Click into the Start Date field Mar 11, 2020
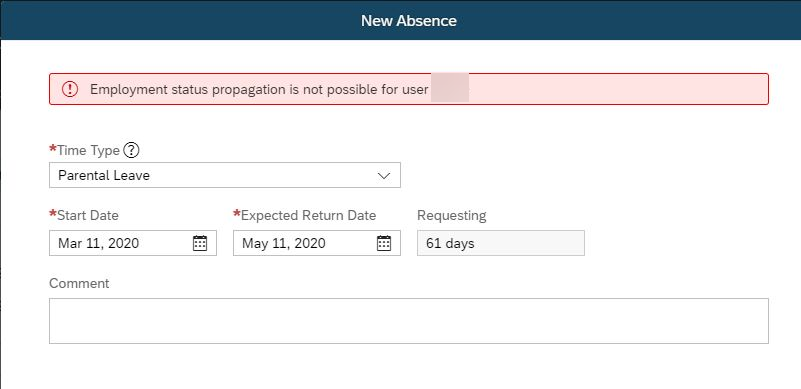The height and width of the screenshot is (389, 801). [133, 243]
